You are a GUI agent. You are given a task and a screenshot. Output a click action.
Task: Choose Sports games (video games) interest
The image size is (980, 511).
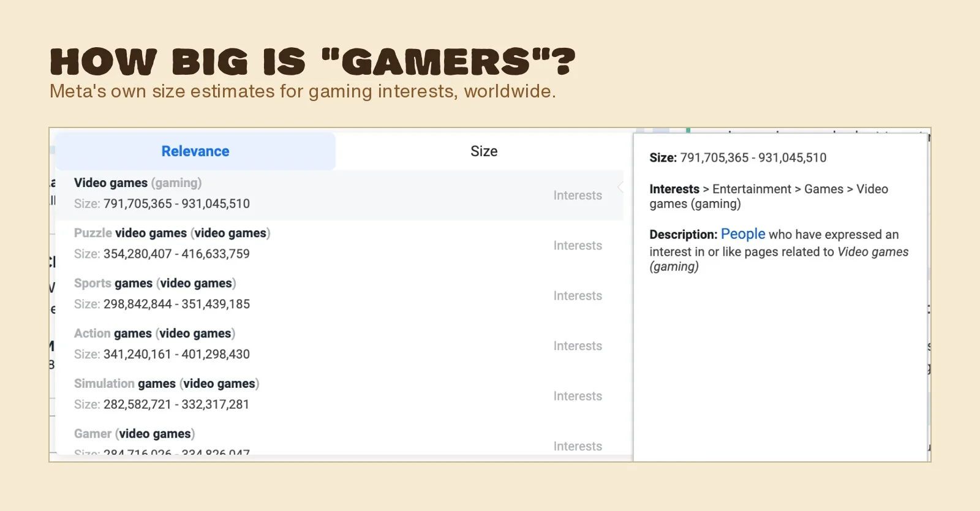click(339, 295)
